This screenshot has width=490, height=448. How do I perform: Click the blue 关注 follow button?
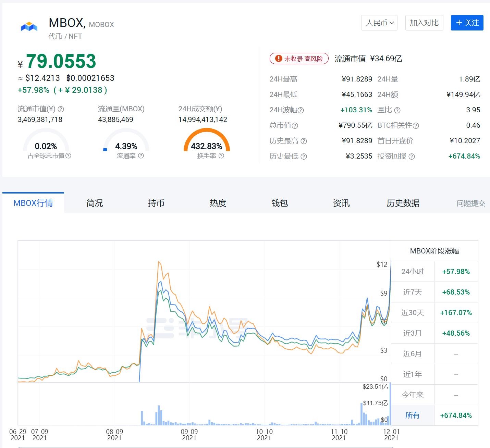(x=467, y=23)
